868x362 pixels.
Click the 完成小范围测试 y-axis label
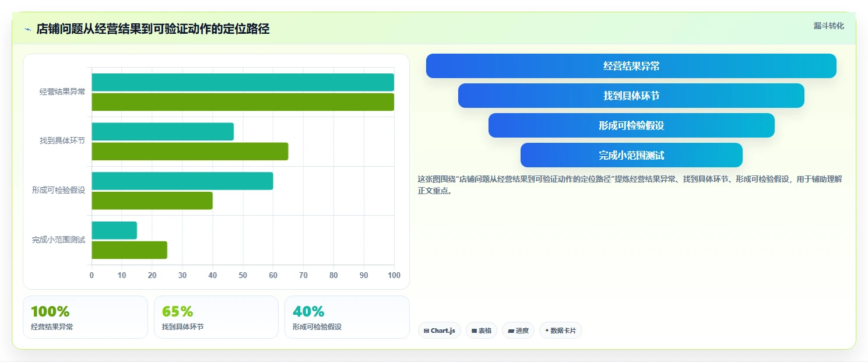coord(58,240)
